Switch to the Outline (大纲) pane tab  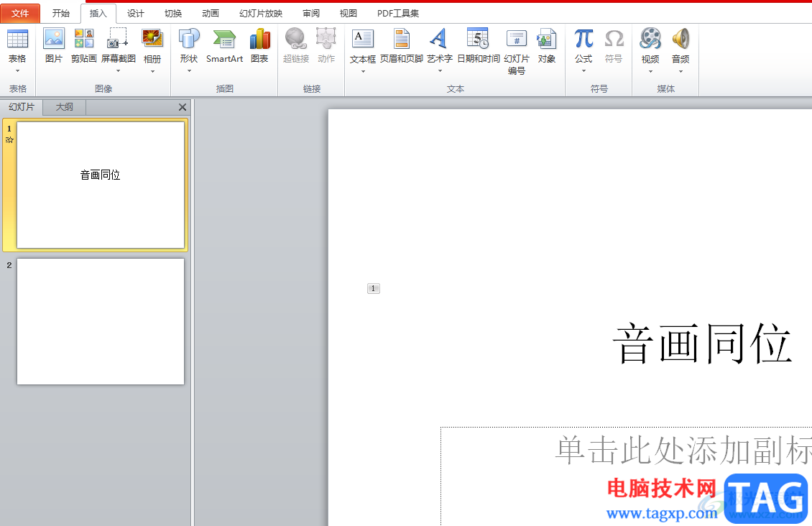(x=64, y=107)
